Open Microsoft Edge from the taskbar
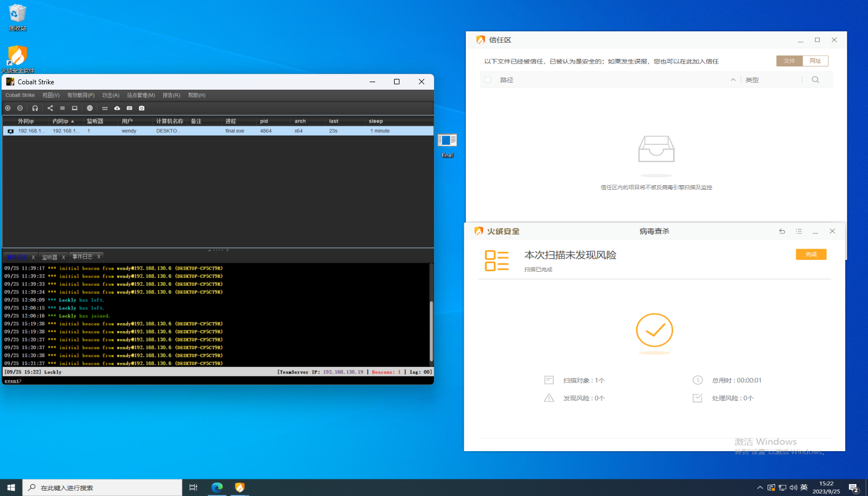 point(217,487)
